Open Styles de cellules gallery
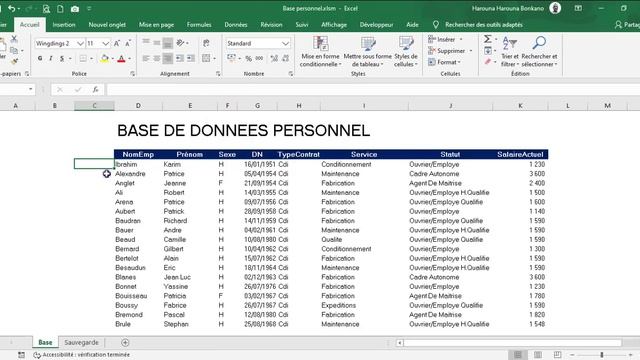 [x=406, y=51]
